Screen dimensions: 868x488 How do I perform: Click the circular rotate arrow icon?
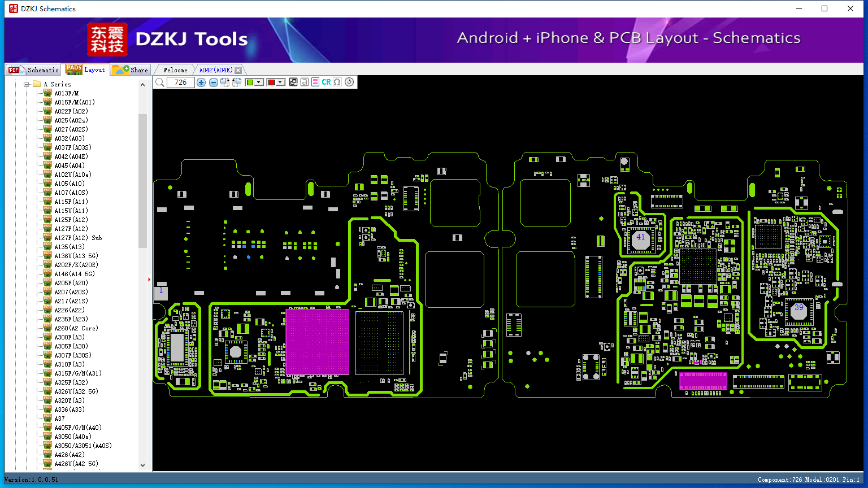pos(349,82)
